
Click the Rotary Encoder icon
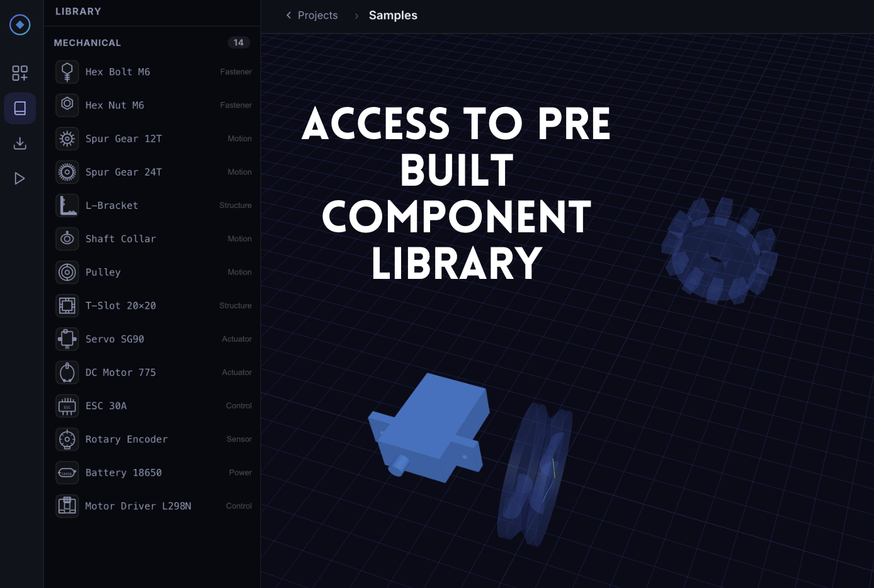67,439
